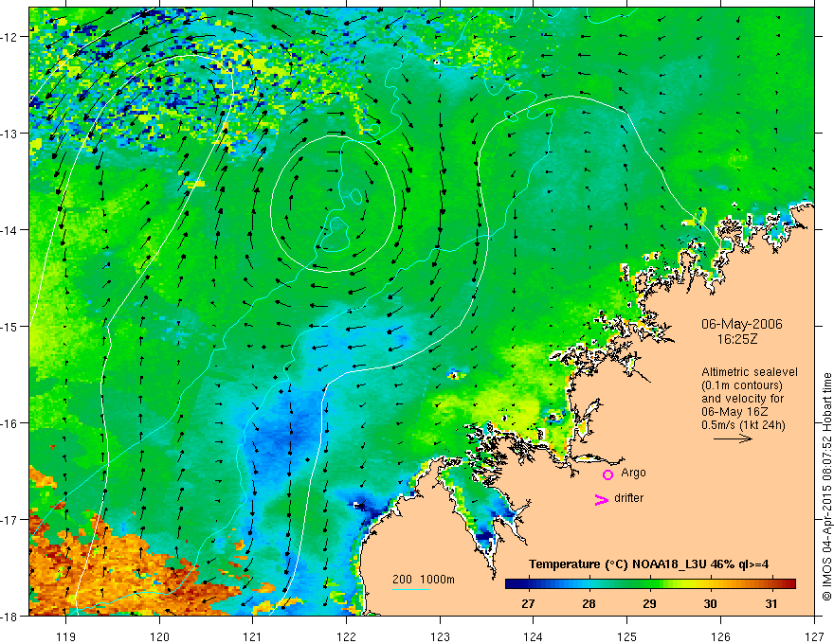The height and width of the screenshot is (644, 834).
Task: Click the 122 longitude axis label
Action: [x=346, y=636]
